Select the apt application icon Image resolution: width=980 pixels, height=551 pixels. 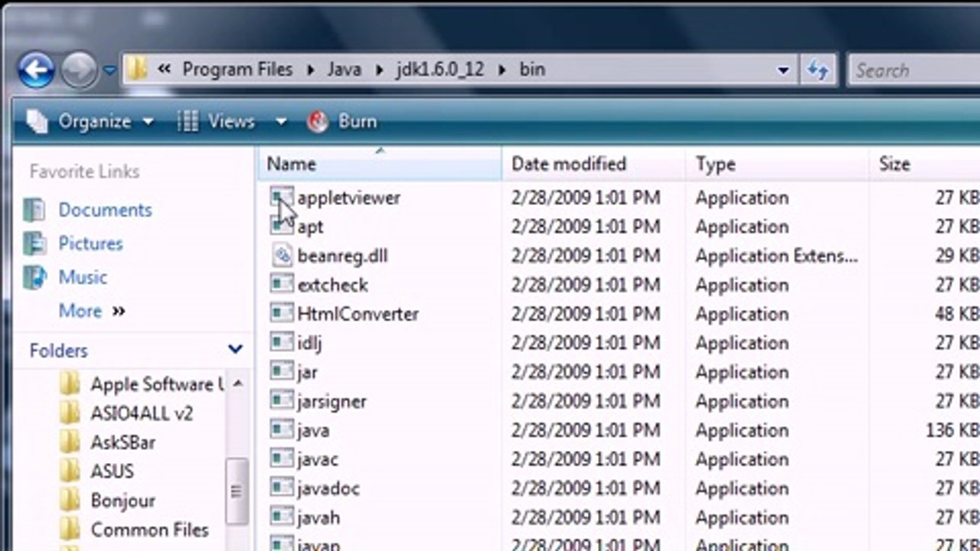point(282,226)
